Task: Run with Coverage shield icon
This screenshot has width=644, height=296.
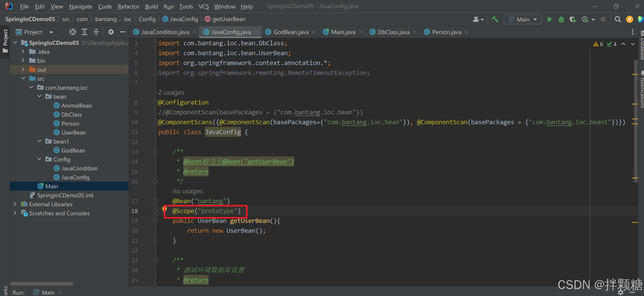Action: pyautogui.click(x=573, y=19)
